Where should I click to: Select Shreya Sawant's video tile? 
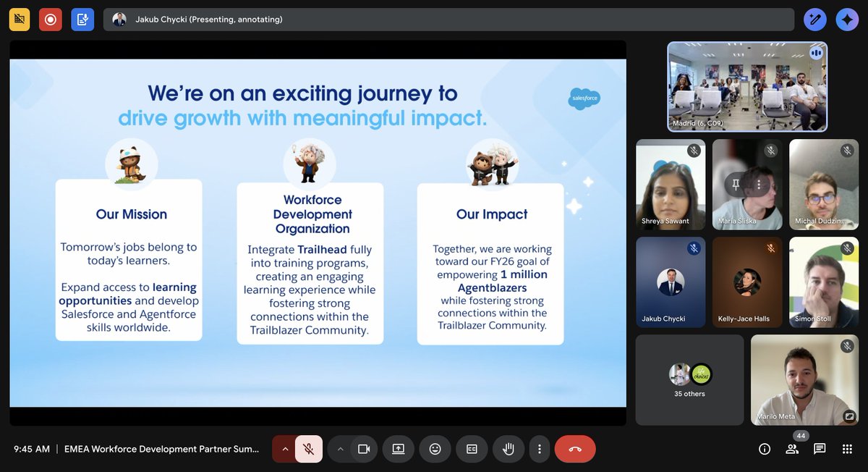[x=671, y=185]
